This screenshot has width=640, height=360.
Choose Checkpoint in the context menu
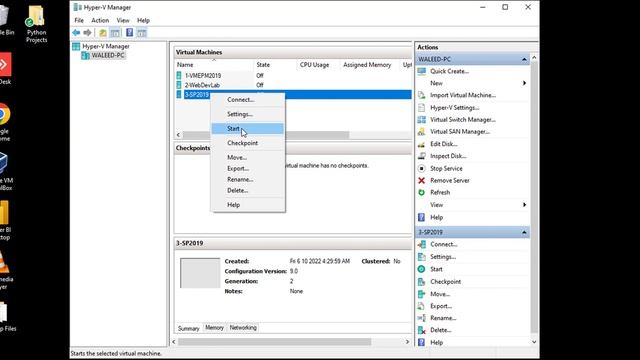[247, 143]
